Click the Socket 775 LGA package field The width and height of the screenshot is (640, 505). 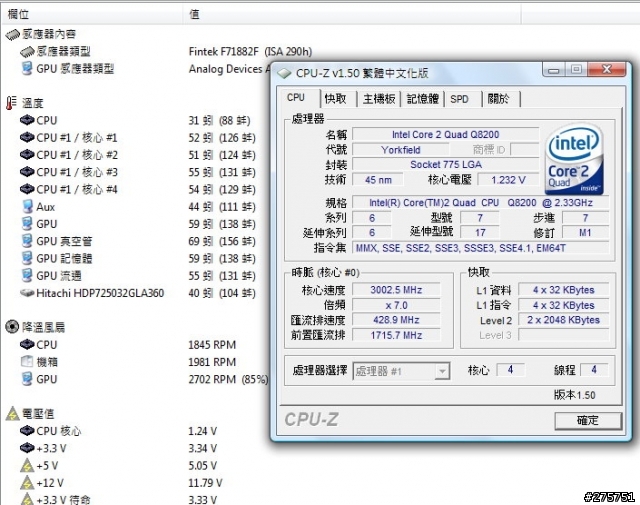445,165
